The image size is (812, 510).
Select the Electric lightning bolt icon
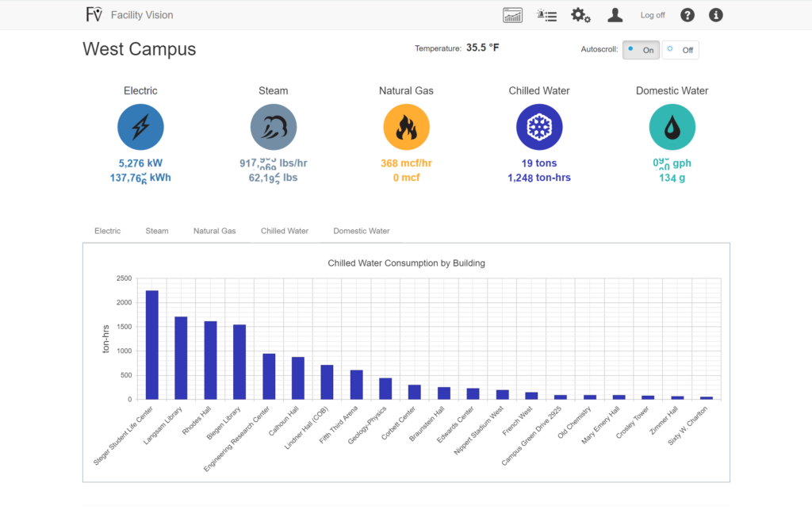click(140, 126)
